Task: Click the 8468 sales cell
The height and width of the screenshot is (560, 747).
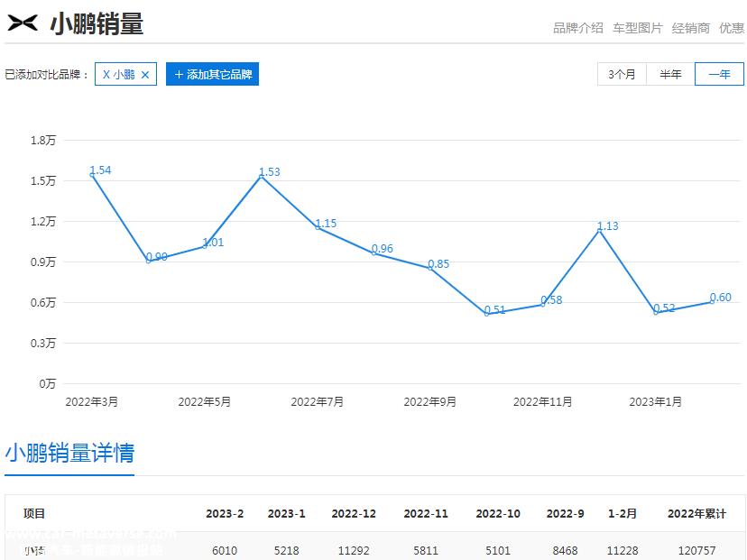Action: (565, 550)
